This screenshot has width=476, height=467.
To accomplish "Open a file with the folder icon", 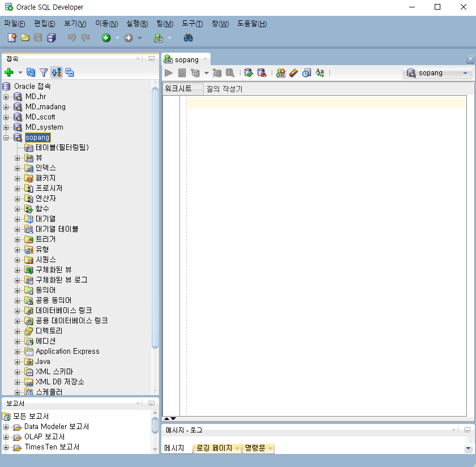I will [25, 38].
